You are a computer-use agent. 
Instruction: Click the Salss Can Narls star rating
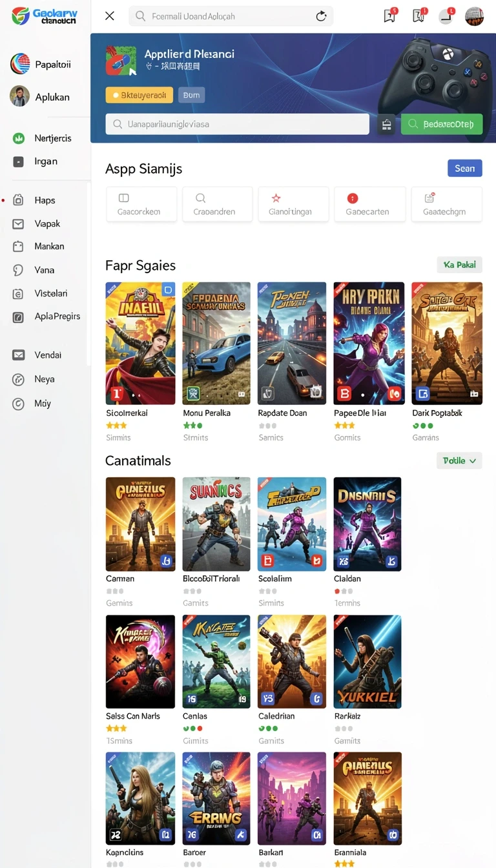pyautogui.click(x=116, y=728)
